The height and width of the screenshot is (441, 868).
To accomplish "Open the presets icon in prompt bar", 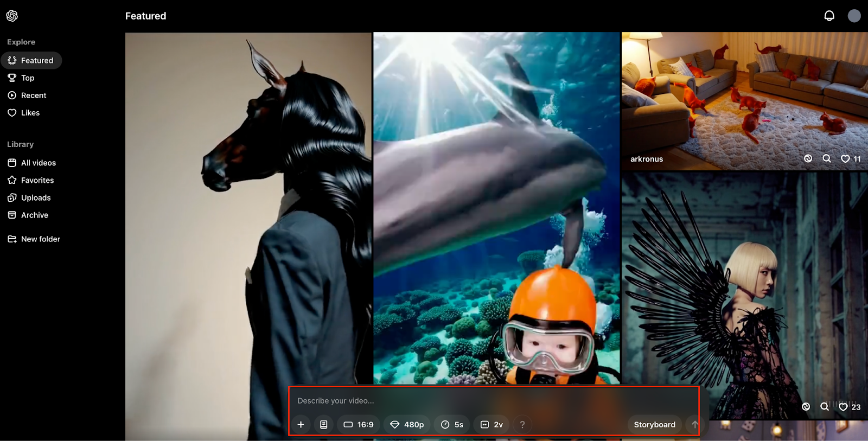I will [324, 424].
